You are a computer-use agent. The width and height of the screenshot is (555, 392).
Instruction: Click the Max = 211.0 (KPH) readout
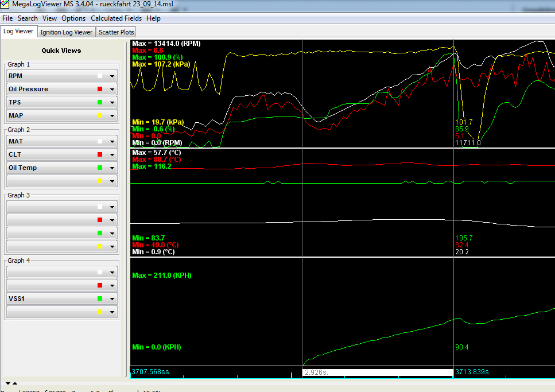162,275
